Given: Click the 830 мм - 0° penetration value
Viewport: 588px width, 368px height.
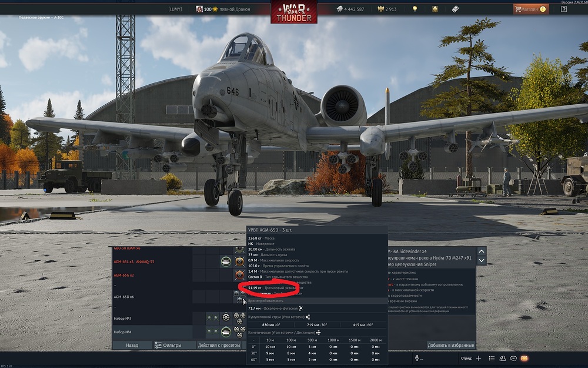Looking at the screenshot, I should 270,325.
